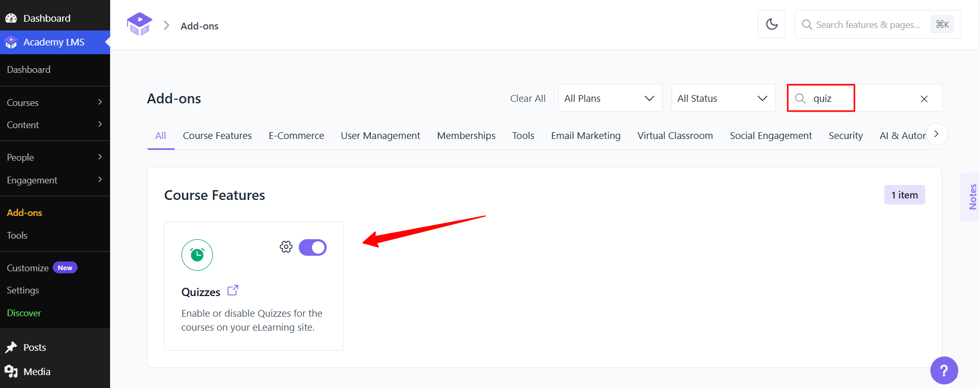Click the ⌘K shortcut badge
The image size is (980, 388).
click(942, 24)
